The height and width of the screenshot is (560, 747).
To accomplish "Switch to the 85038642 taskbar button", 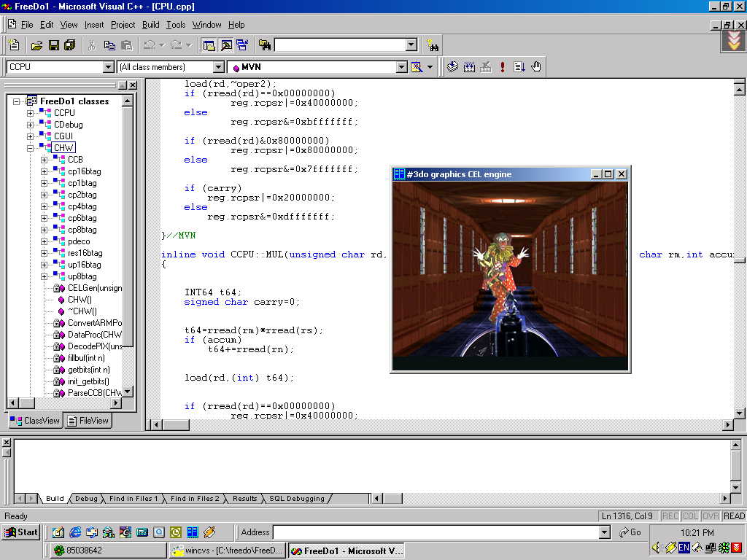I will coord(108,551).
